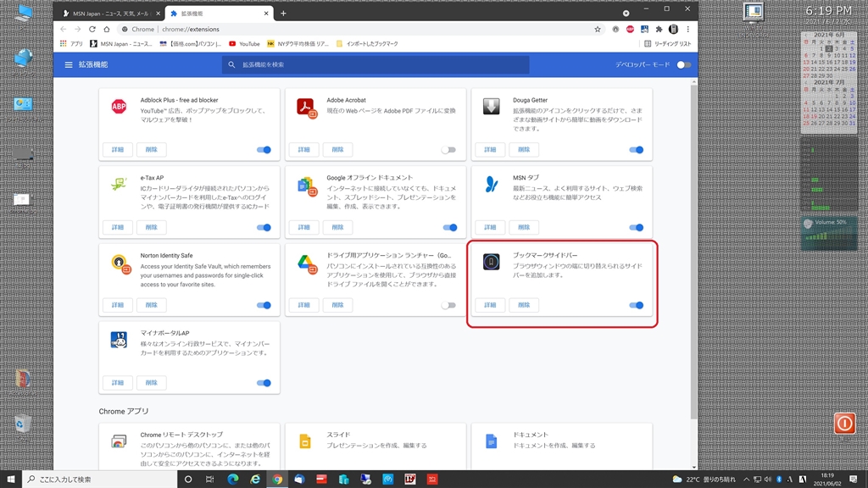Open the Chrome three-dot menu
Viewport: 868px width, 488px height.
click(688, 30)
